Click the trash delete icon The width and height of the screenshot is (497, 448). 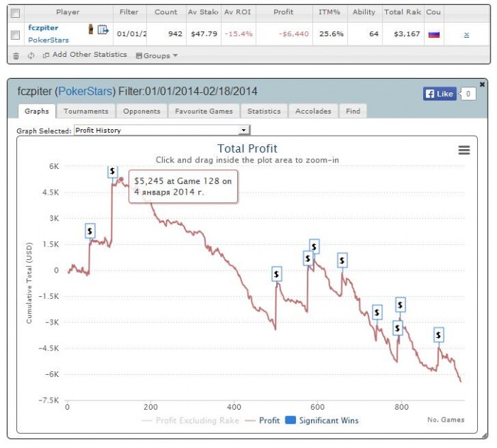pyautogui.click(x=16, y=56)
